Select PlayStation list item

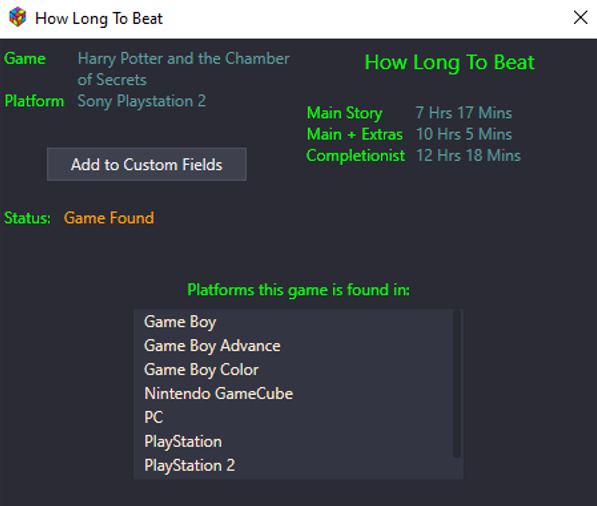(293, 442)
